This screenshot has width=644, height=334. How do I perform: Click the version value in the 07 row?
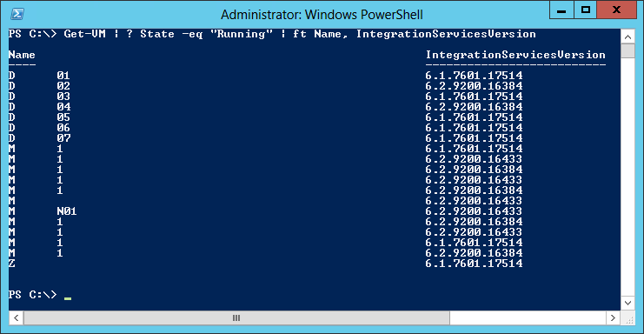click(x=474, y=138)
